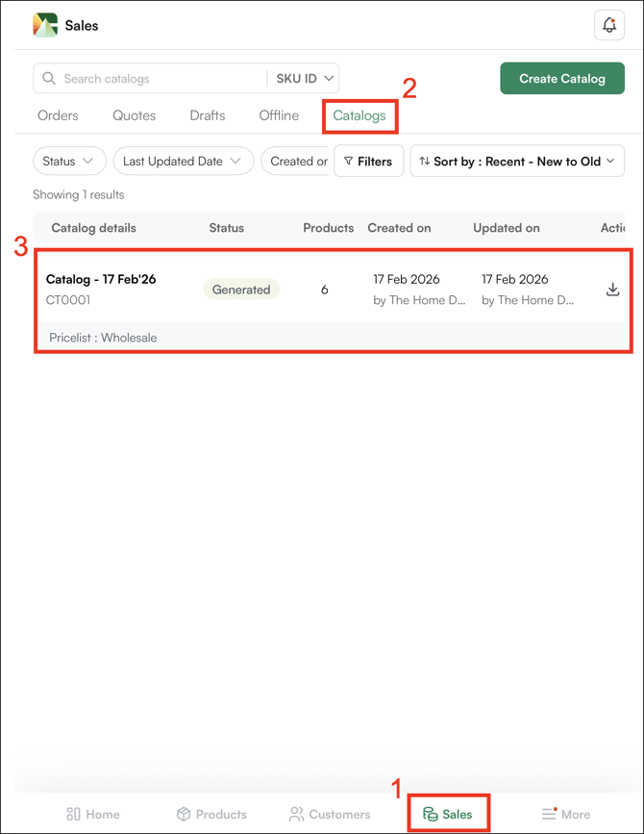Open the More menu in bottom bar

point(566,814)
